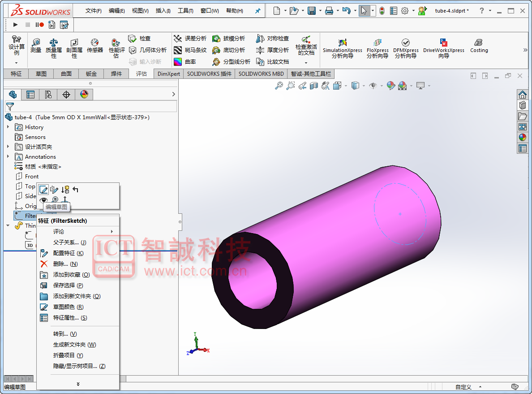This screenshot has height=394, width=532.
Task: Click the Section View icon
Action: pos(314,86)
